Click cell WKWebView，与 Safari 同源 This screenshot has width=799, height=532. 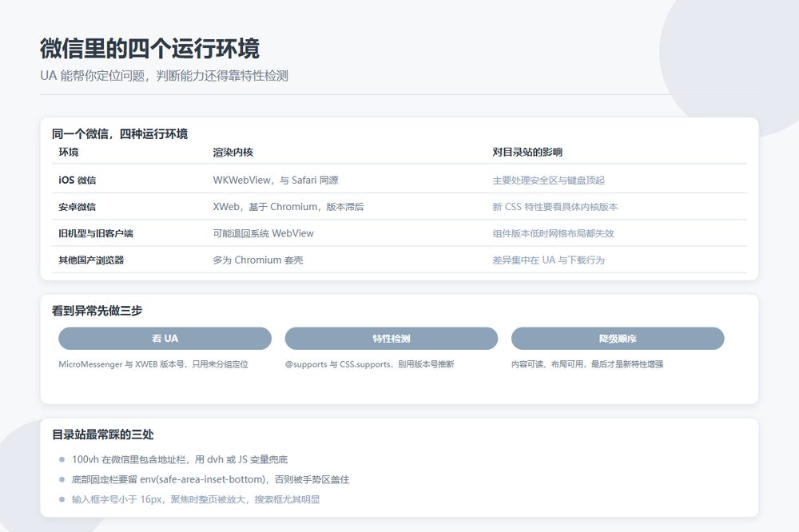(x=276, y=180)
